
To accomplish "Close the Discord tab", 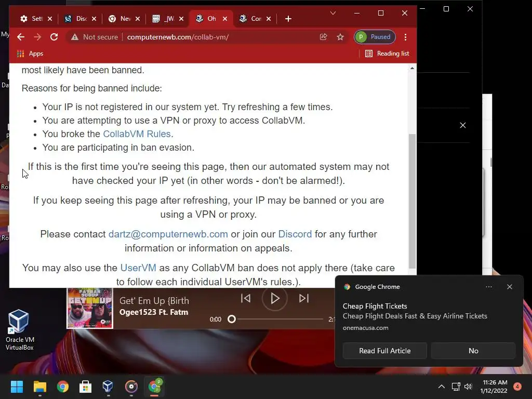I will pos(94,19).
